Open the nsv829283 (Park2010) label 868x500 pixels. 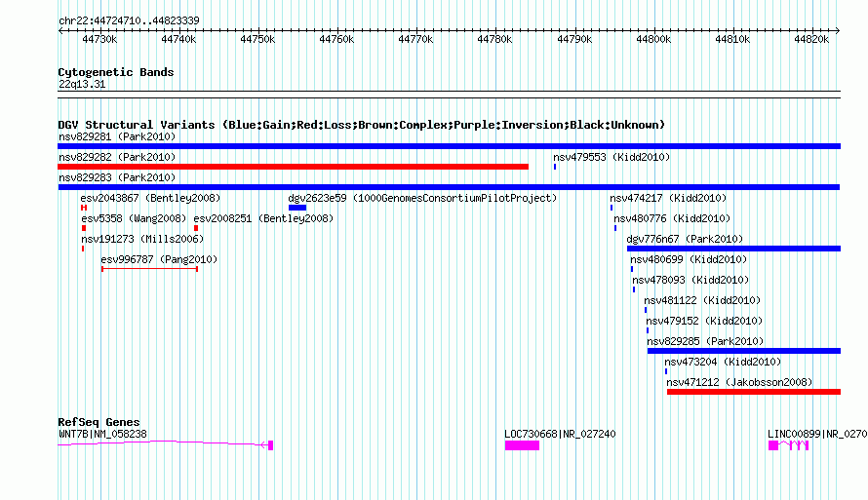click(117, 177)
